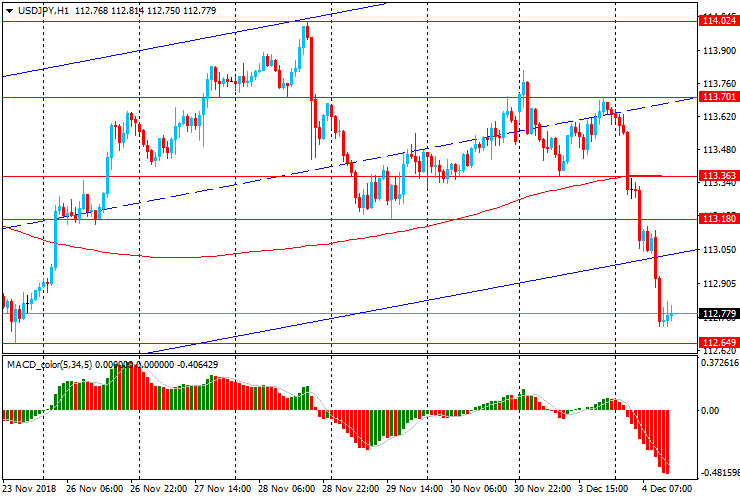740x500 pixels.
Task: Click the 113.050 price scale value
Action: click(720, 250)
